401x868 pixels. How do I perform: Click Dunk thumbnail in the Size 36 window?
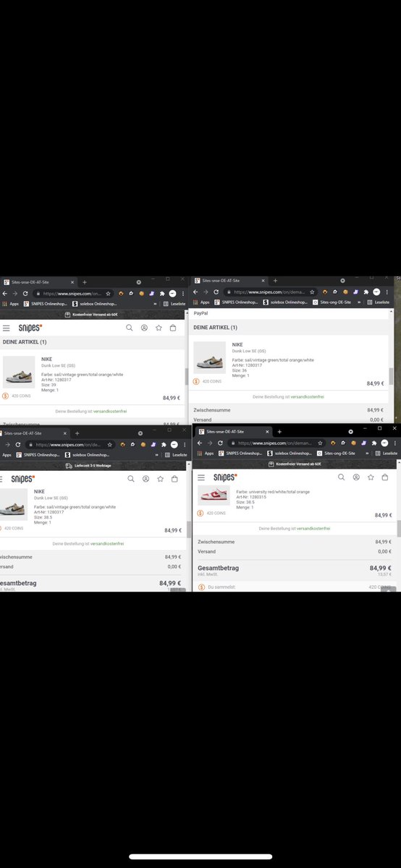pyautogui.click(x=210, y=357)
